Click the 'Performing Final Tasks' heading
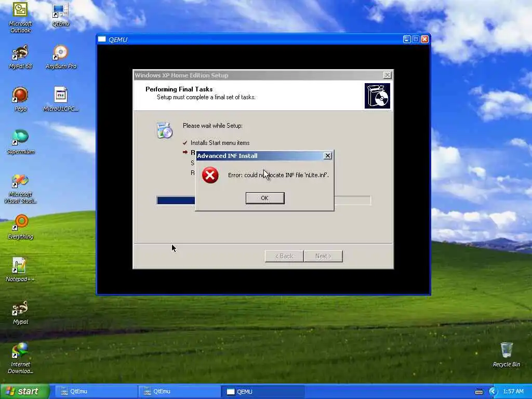 (x=179, y=89)
